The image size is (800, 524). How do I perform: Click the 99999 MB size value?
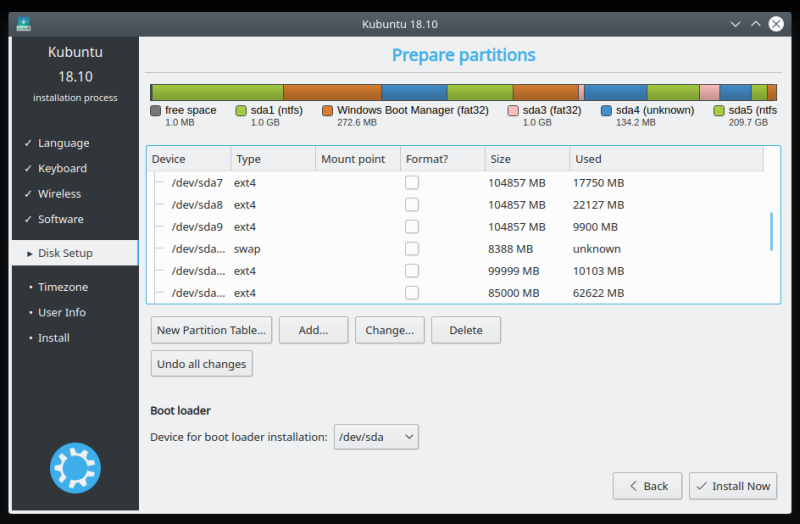pos(514,270)
